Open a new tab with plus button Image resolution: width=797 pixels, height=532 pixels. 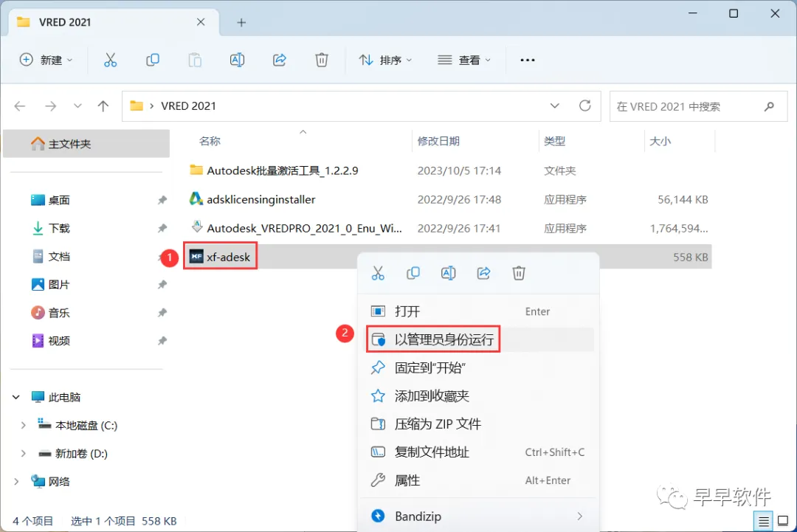[241, 22]
